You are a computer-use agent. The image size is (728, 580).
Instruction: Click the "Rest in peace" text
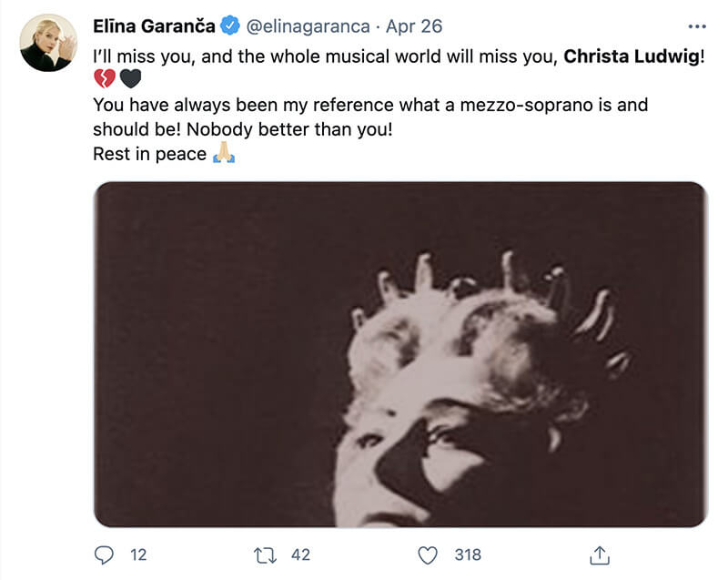150,154
